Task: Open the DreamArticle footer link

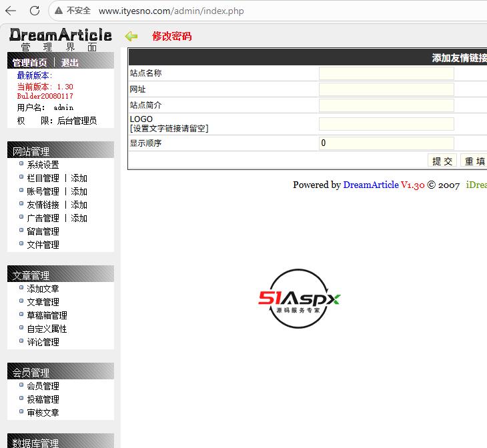Action: click(371, 185)
